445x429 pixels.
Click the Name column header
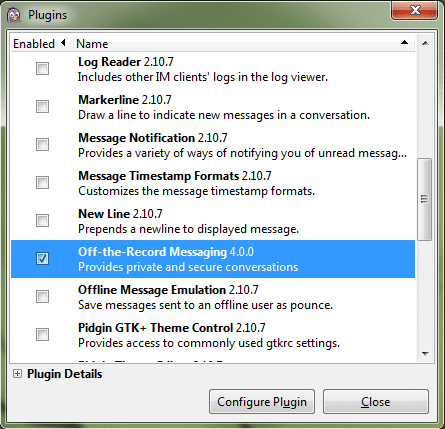(x=244, y=43)
